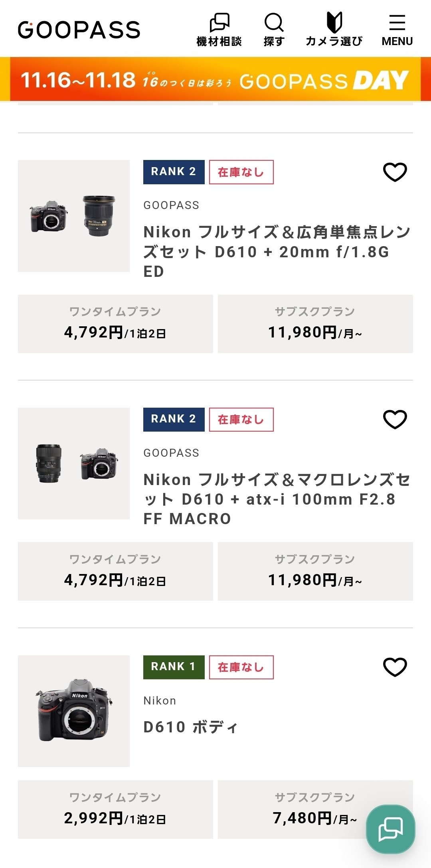Select the 4,792円 ワンタイムプラン for 20mm set
Image resolution: width=431 pixels, height=868 pixels.
tap(115, 324)
